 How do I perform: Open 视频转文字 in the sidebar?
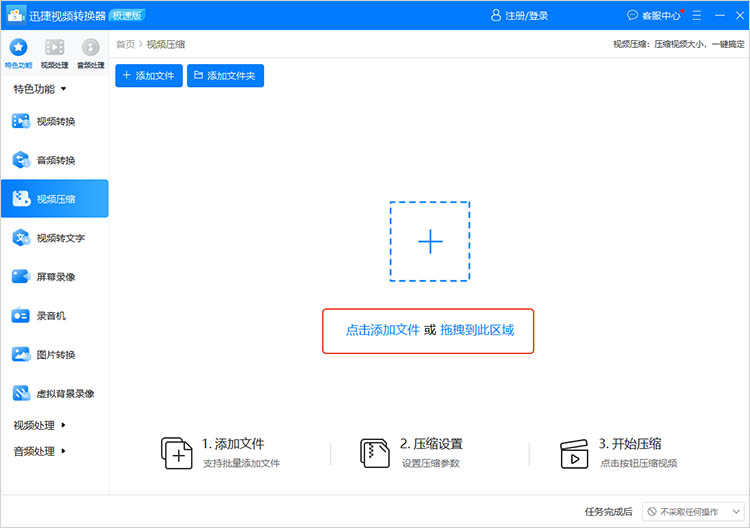55,238
